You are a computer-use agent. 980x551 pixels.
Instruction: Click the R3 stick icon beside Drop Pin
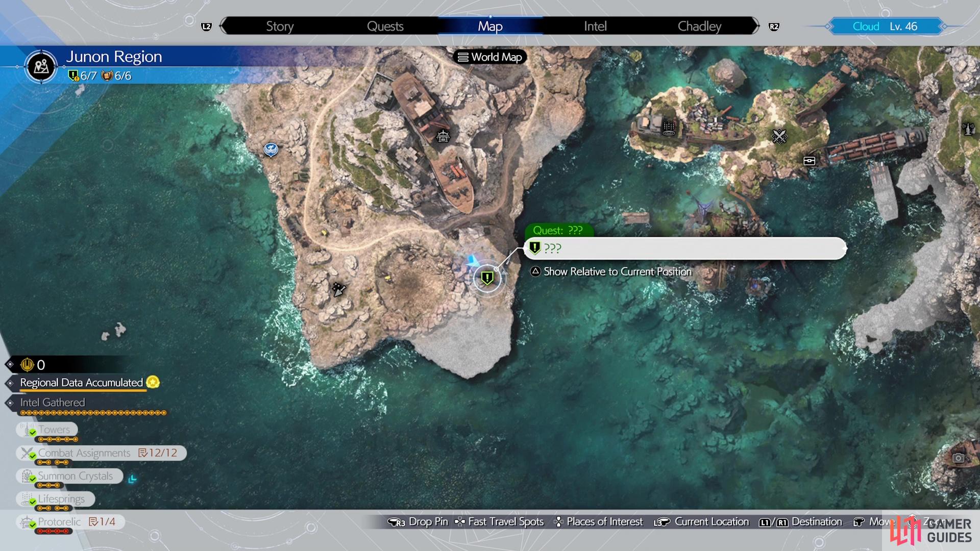397,522
